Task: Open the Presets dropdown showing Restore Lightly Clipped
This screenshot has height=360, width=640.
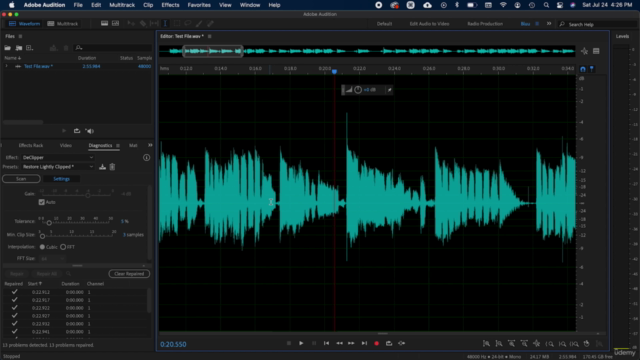Action: [x=58, y=167]
